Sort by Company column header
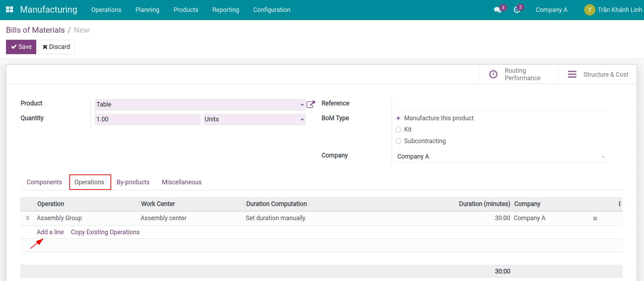 [549, 204]
